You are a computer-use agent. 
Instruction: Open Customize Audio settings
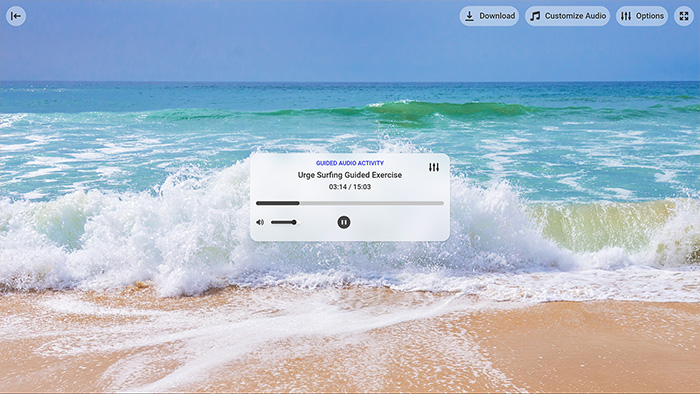567,16
